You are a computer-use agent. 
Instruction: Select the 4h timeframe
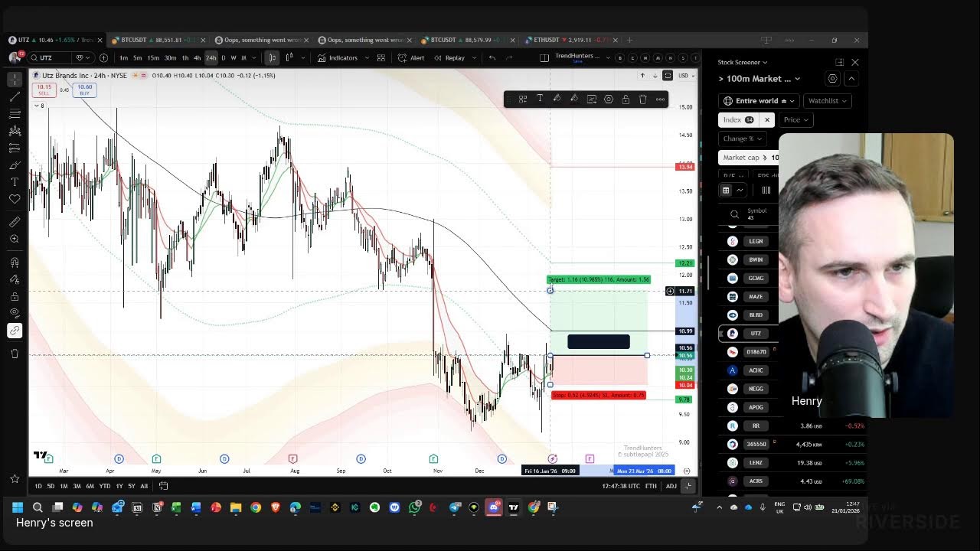pyautogui.click(x=197, y=58)
